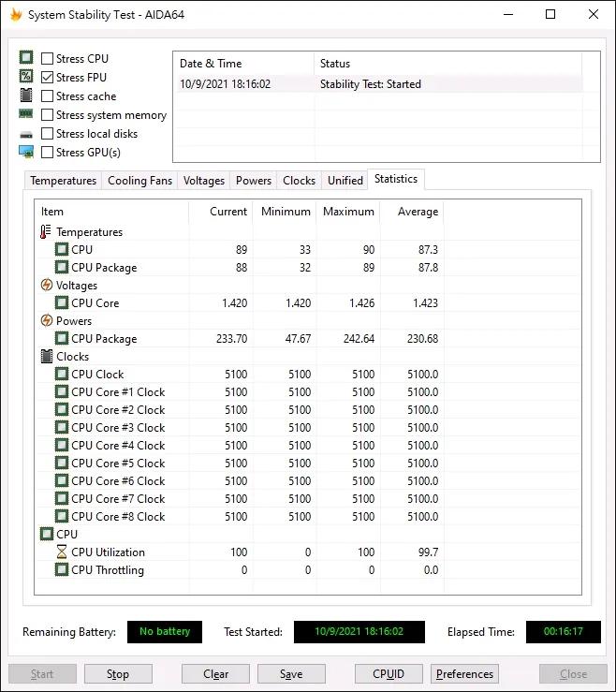Select the Statistics tab
Screen dimensions: 616x692
tap(396, 179)
